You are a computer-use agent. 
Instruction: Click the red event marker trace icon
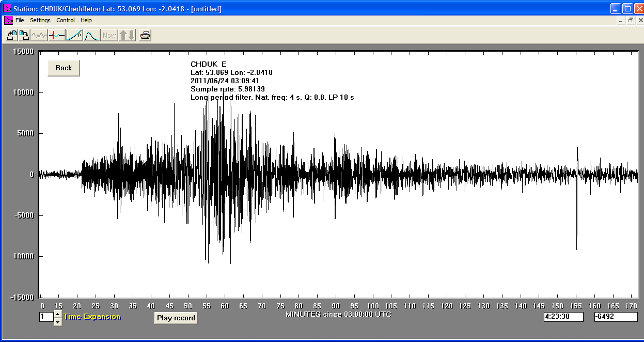pyautogui.click(x=57, y=35)
